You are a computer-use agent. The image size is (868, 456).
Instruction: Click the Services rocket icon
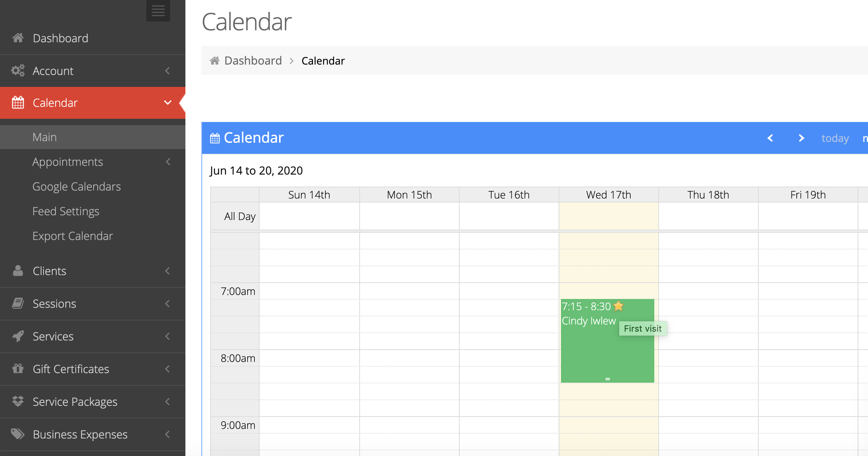pyautogui.click(x=18, y=336)
